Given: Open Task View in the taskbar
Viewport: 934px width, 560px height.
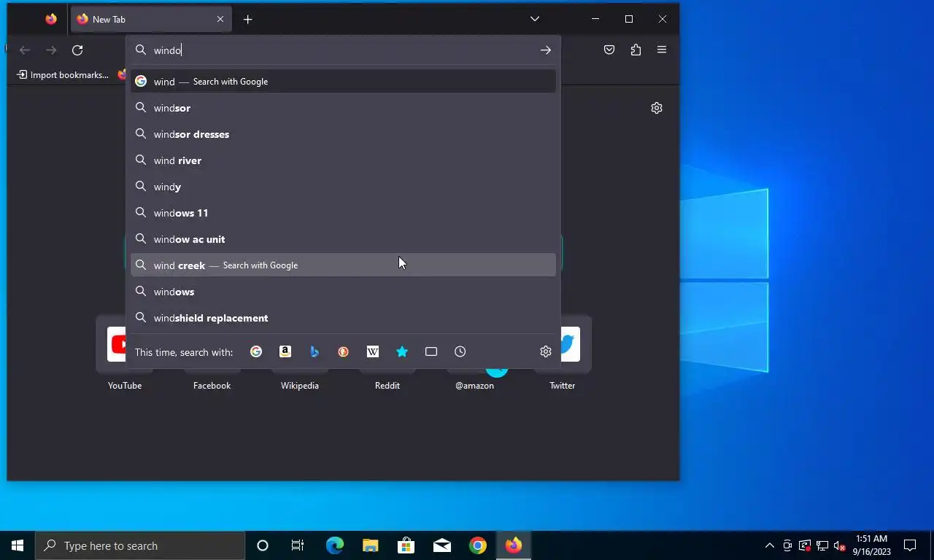Looking at the screenshot, I should click(x=298, y=545).
